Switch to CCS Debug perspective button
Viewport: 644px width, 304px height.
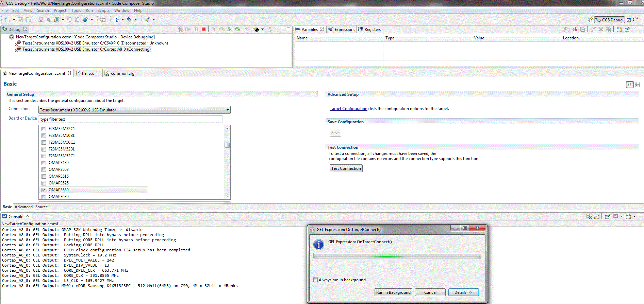click(x=609, y=20)
